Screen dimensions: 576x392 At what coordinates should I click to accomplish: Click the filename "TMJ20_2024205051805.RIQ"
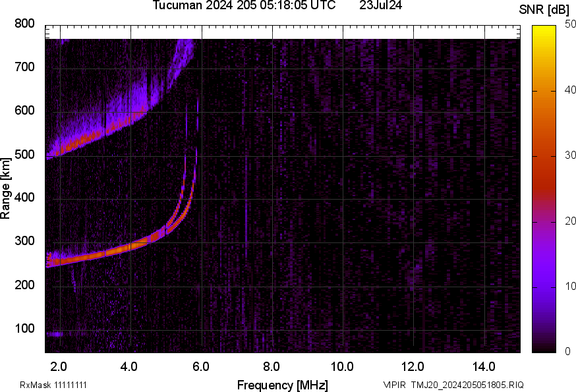pyautogui.click(x=467, y=385)
